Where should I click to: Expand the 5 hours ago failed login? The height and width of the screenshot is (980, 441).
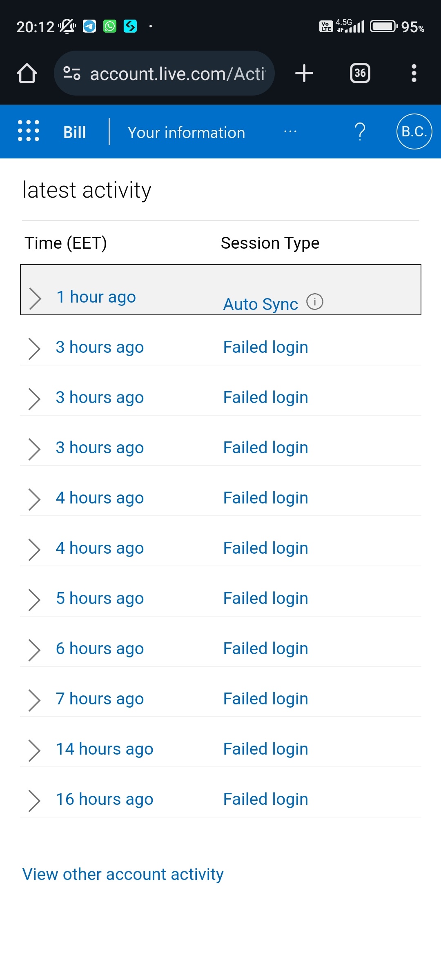pyautogui.click(x=34, y=599)
